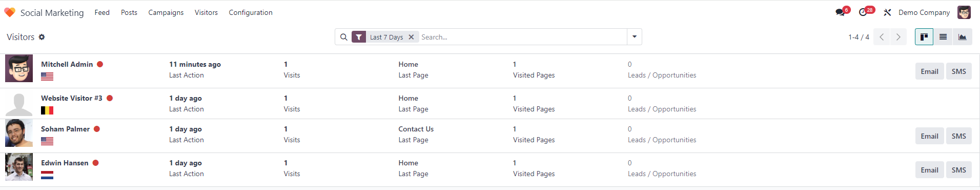The width and height of the screenshot is (980, 190).
Task: Open the Posts menu
Action: tap(129, 12)
